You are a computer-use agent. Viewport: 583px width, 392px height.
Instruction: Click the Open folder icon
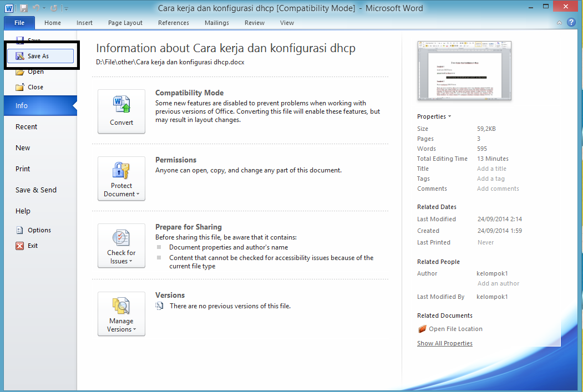click(x=20, y=72)
